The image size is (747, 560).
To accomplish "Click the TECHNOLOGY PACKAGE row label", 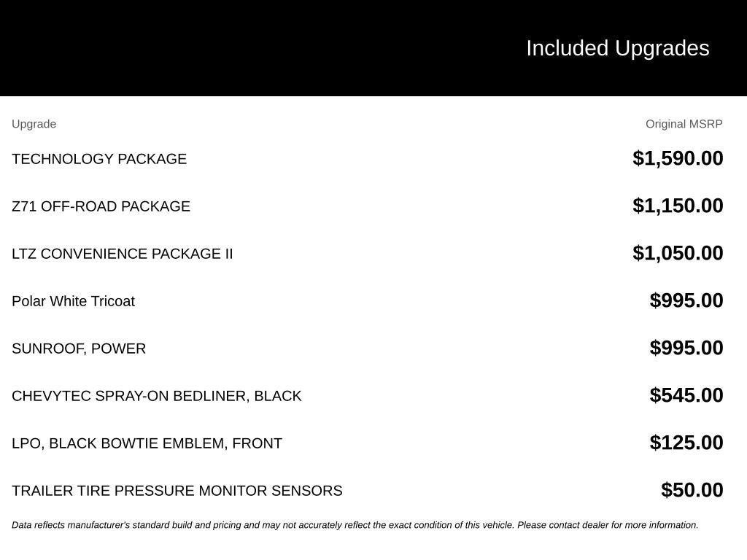I will pos(99,159).
